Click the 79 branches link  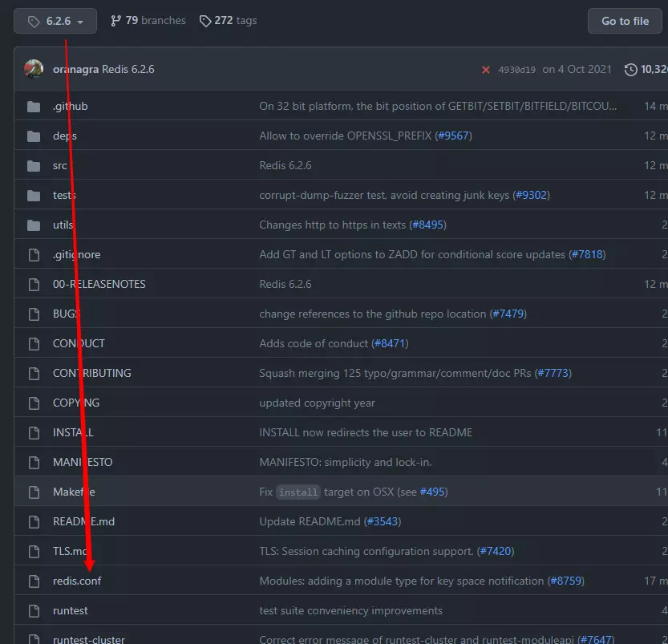(x=148, y=21)
